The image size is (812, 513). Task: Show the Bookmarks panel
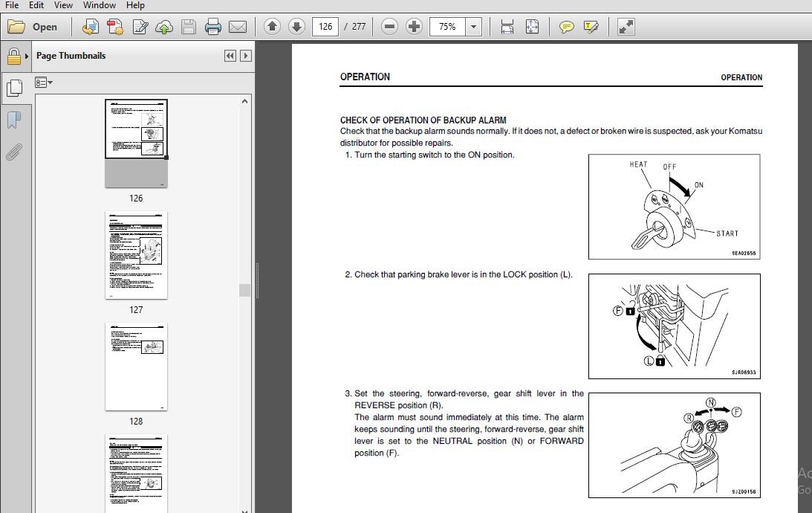(14, 120)
